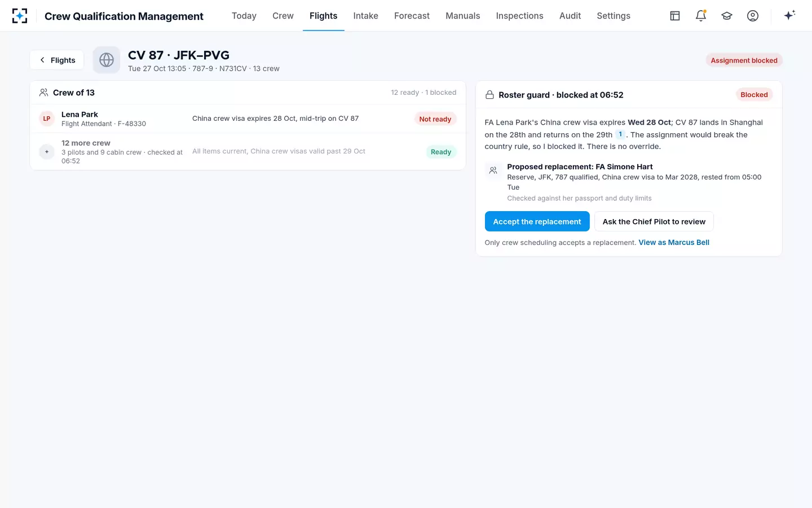Viewport: 812px width, 508px height.
Task: Go back to Flights list
Action: pos(57,60)
